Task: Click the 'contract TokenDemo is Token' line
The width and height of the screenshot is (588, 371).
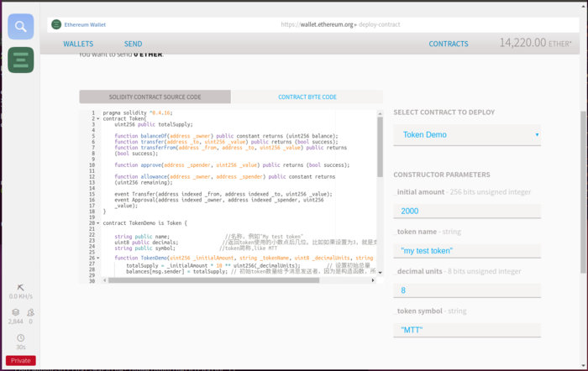Action: pyautogui.click(x=144, y=223)
